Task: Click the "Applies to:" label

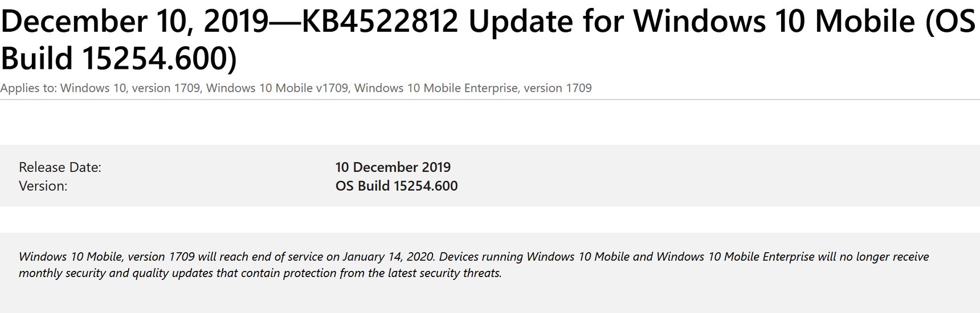Action: pyautogui.click(x=28, y=88)
